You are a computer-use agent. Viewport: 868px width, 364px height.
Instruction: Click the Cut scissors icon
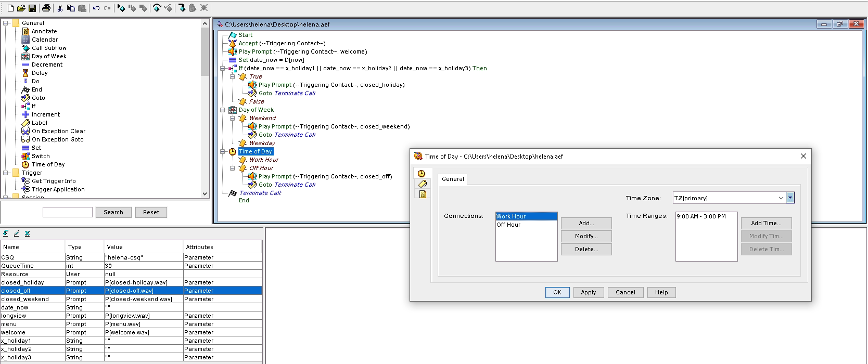(x=60, y=8)
